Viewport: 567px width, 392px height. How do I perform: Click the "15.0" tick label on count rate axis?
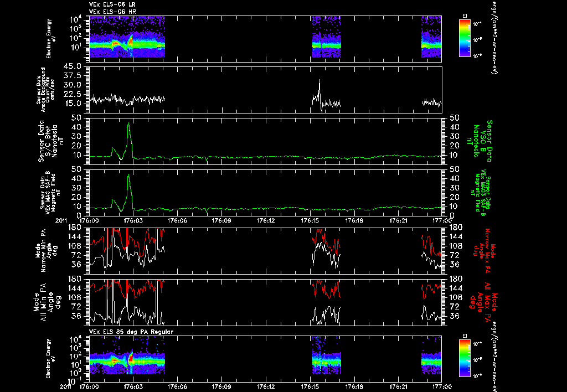[x=74, y=104]
